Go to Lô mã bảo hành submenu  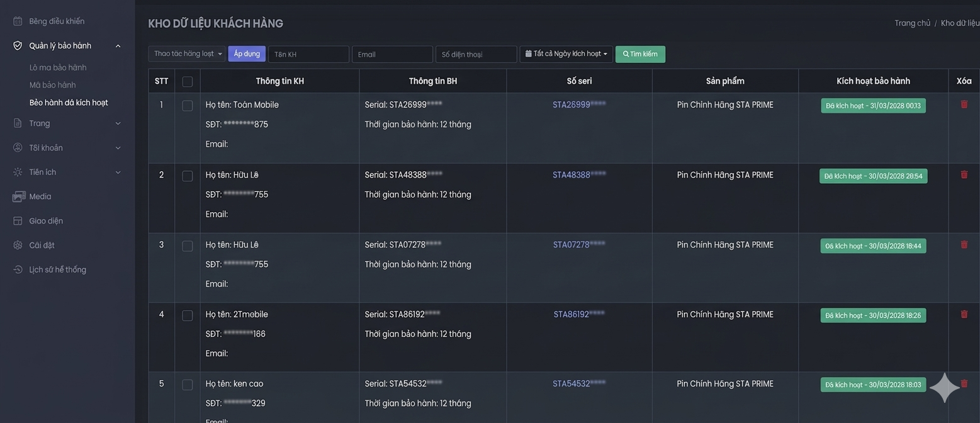[58, 67]
